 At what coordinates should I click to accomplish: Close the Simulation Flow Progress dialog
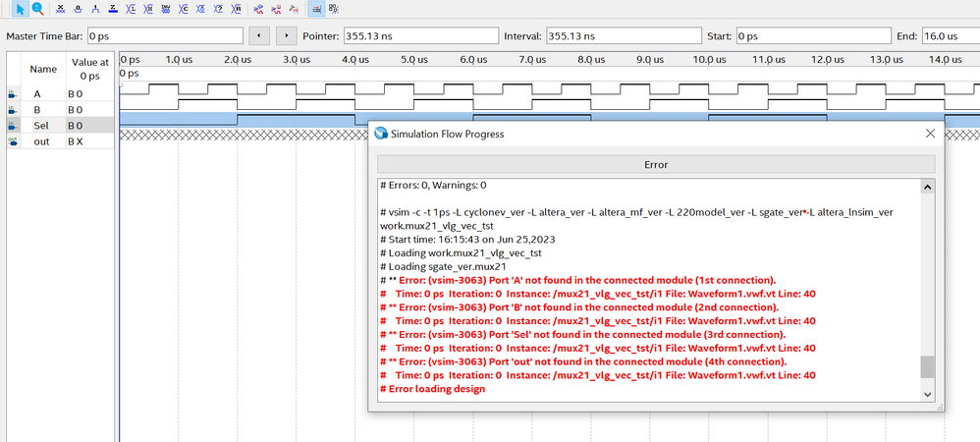[930, 133]
